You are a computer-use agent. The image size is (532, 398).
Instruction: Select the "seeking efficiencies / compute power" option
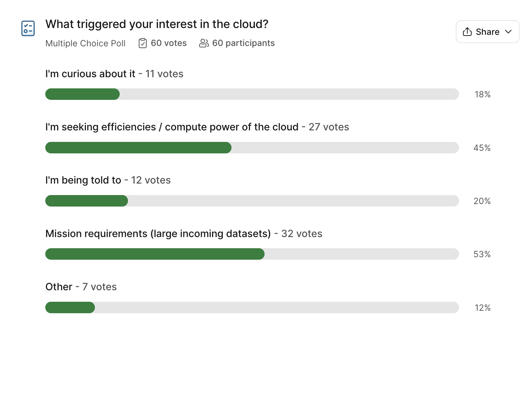pyautogui.click(x=172, y=127)
